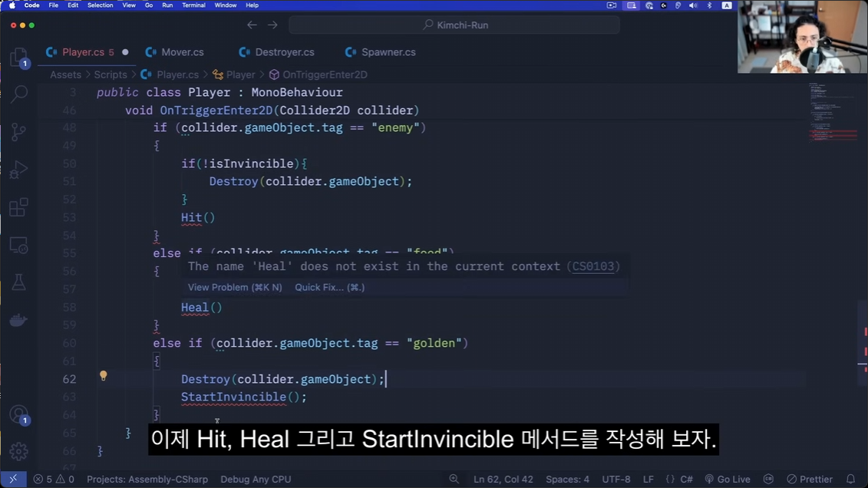Open the screen mirroring menu bar icon
The height and width of the screenshot is (488, 868).
pyautogui.click(x=631, y=5)
